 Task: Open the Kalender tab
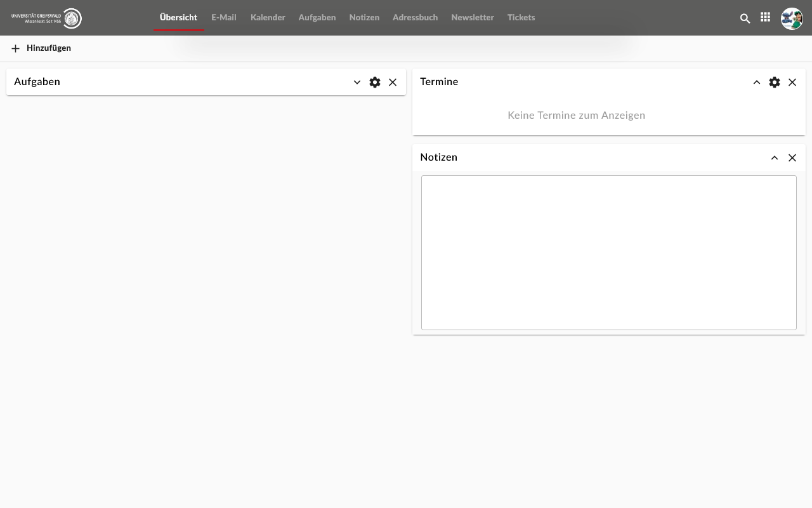pos(268,18)
